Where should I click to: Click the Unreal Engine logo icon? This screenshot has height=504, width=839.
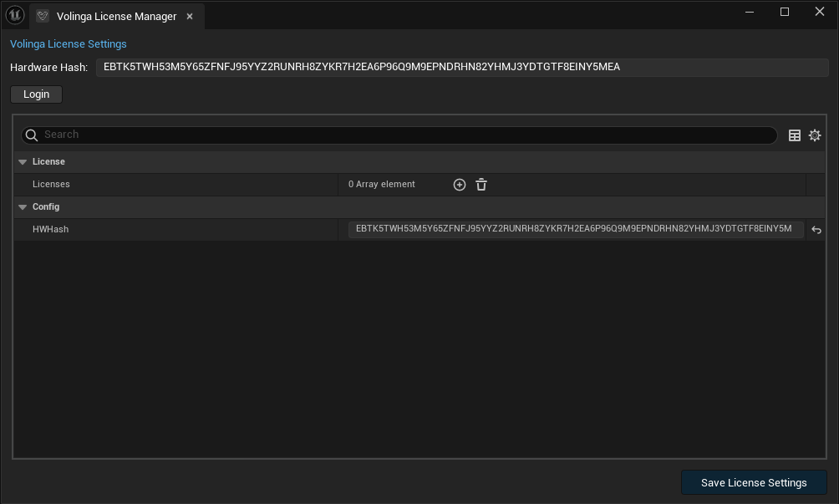(x=15, y=15)
